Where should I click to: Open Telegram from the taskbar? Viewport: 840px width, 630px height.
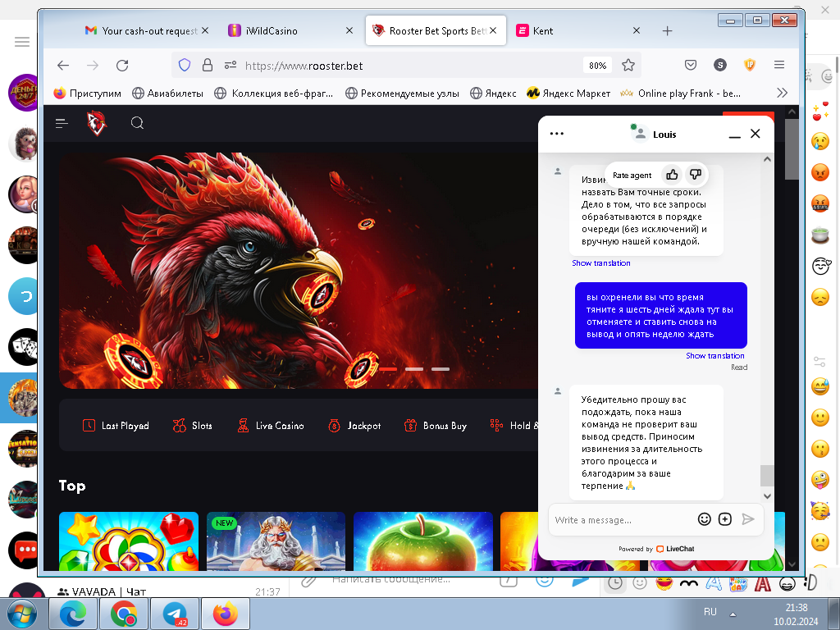[x=175, y=614]
